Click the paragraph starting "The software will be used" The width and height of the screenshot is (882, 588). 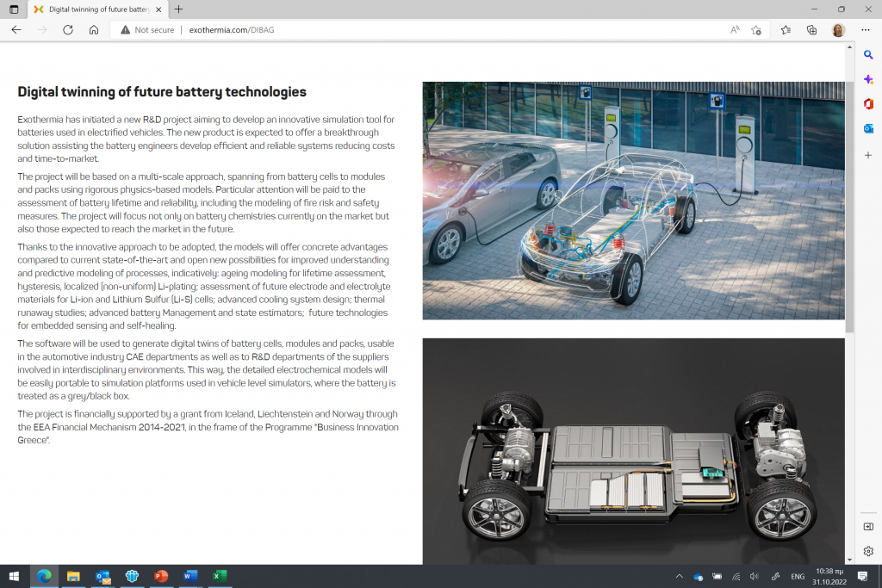(207, 369)
